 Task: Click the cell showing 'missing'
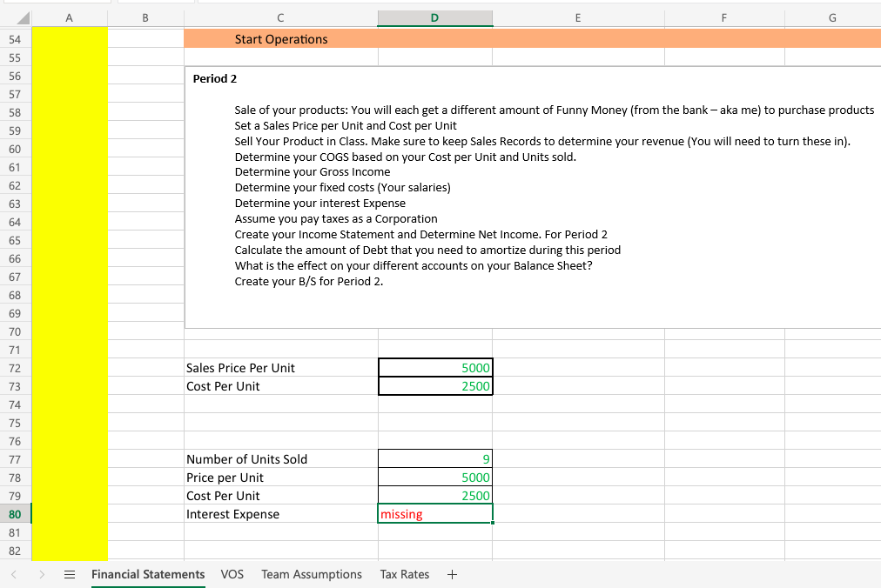point(434,514)
